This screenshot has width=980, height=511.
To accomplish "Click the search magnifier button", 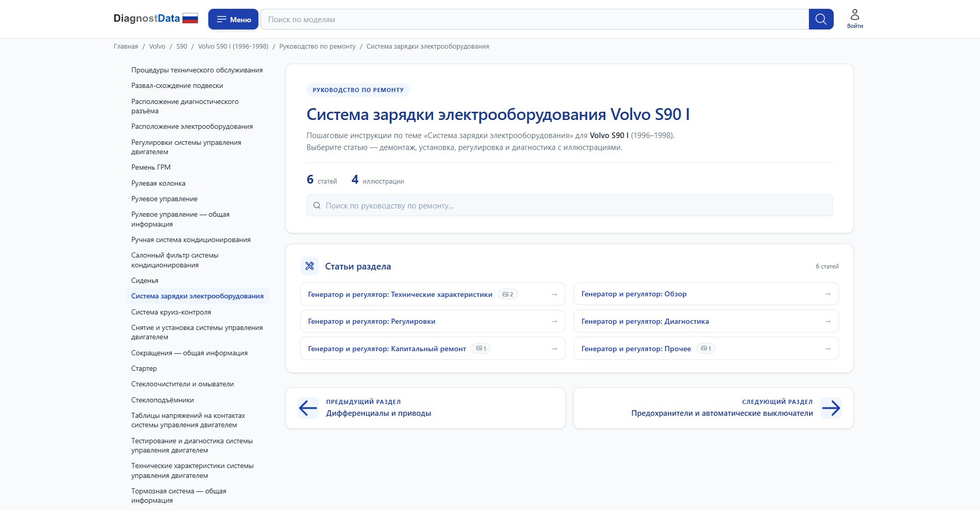I will click(x=821, y=19).
